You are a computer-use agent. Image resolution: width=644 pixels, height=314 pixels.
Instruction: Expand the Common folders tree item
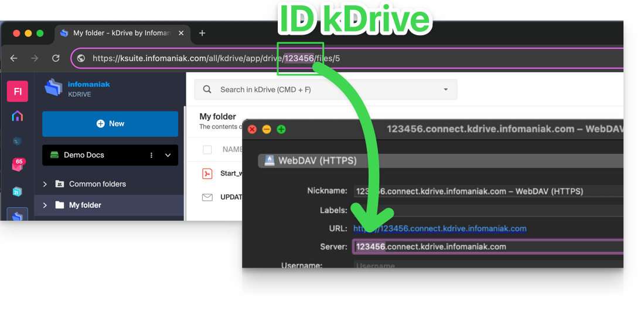(45, 184)
